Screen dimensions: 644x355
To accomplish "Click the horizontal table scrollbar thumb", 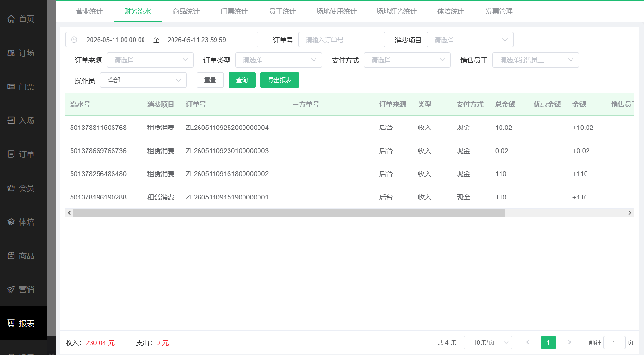I will [x=289, y=213].
